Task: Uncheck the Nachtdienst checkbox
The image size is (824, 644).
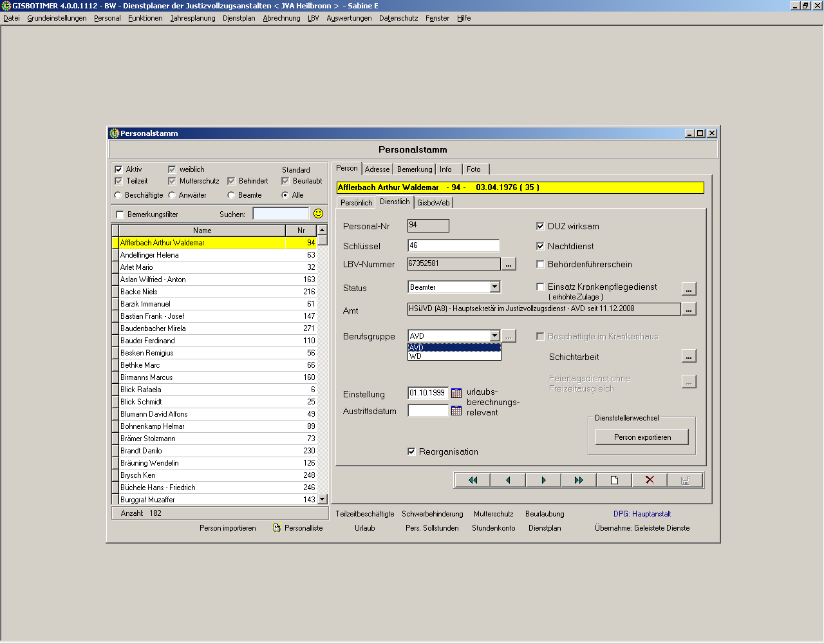Action: [x=540, y=246]
